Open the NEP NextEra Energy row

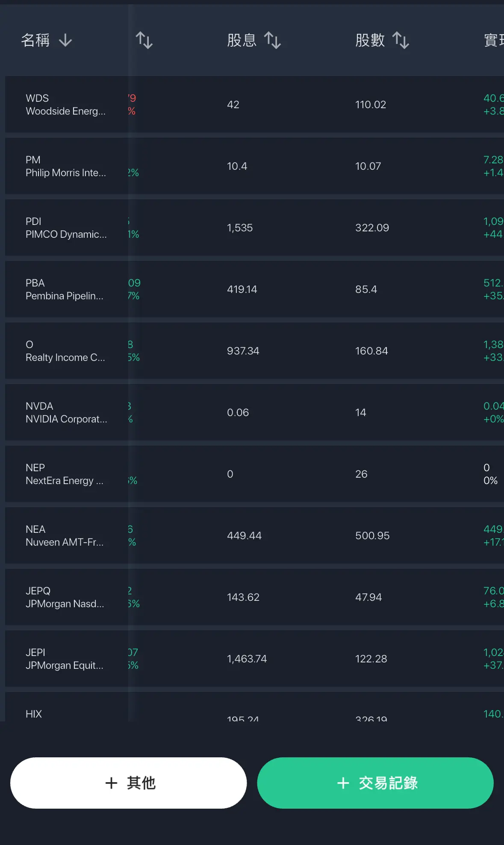pos(254,474)
